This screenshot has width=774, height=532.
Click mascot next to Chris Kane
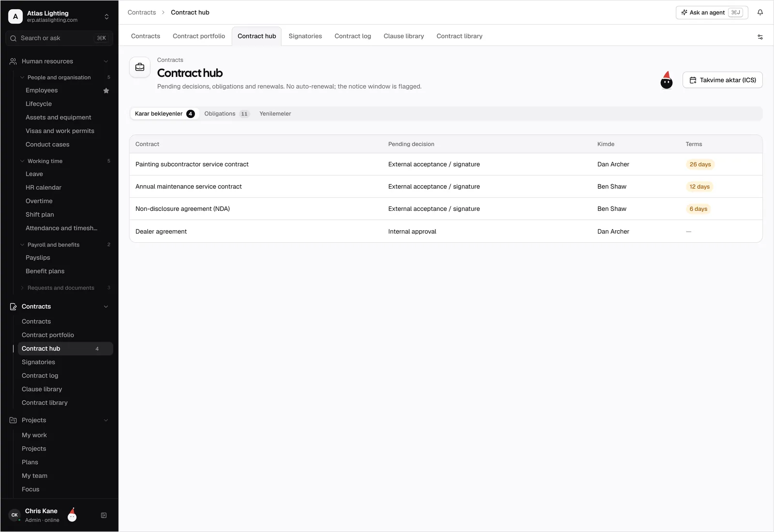72,515
